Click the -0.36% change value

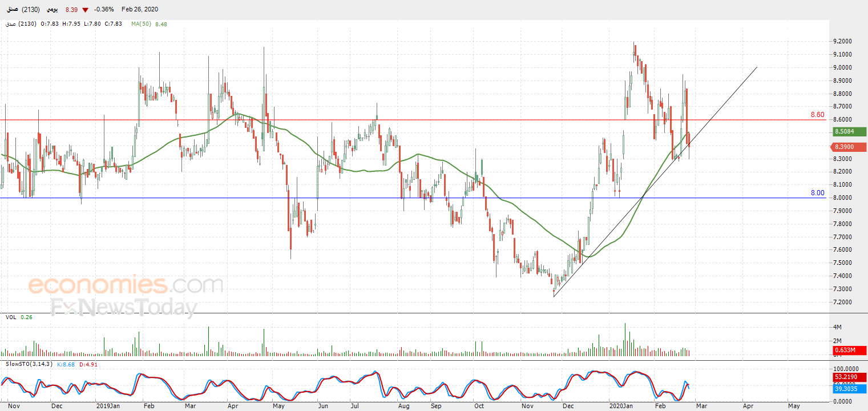[x=104, y=10]
